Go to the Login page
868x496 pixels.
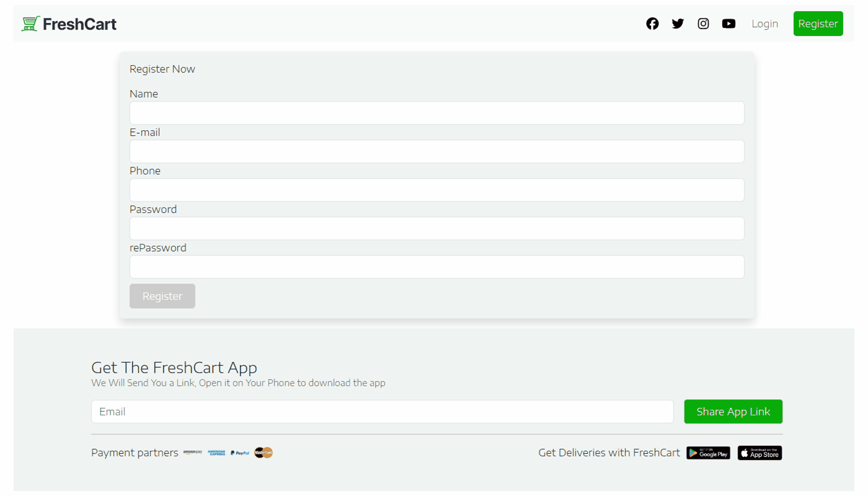[x=764, y=24]
